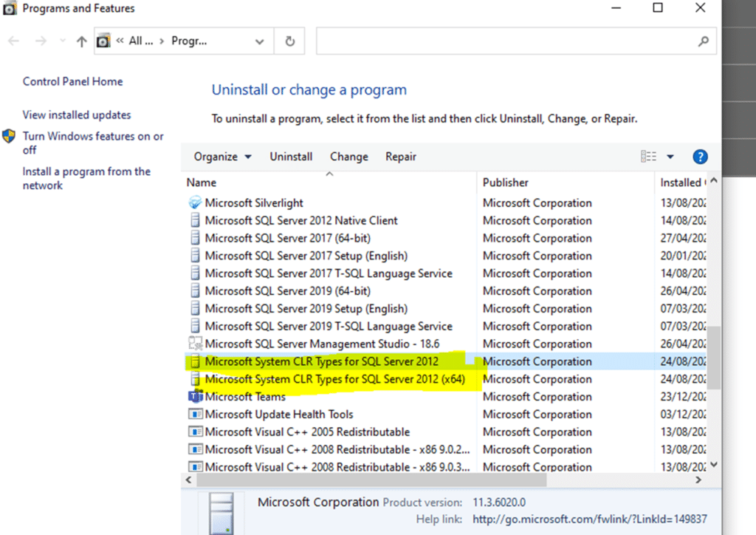Screen dimensions: 756x535
Task: Select Visual C++ 2008 Redistributable x86 9.0.2 icon
Action: coord(195,449)
